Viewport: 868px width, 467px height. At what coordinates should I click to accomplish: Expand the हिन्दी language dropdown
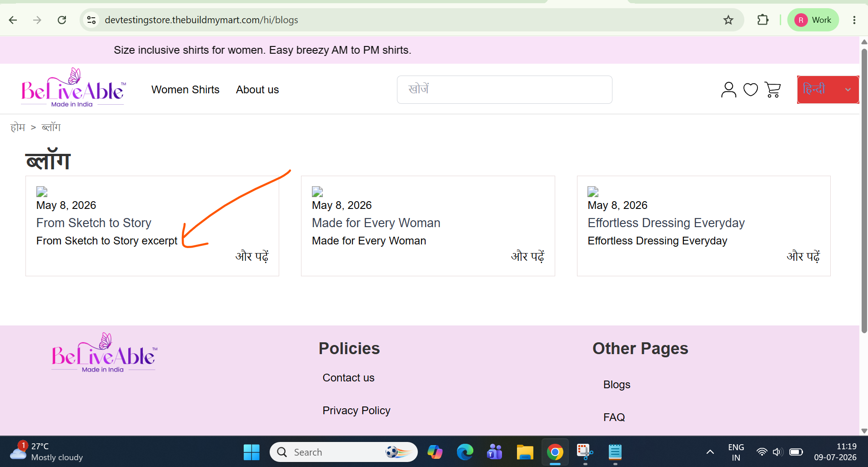(x=828, y=90)
